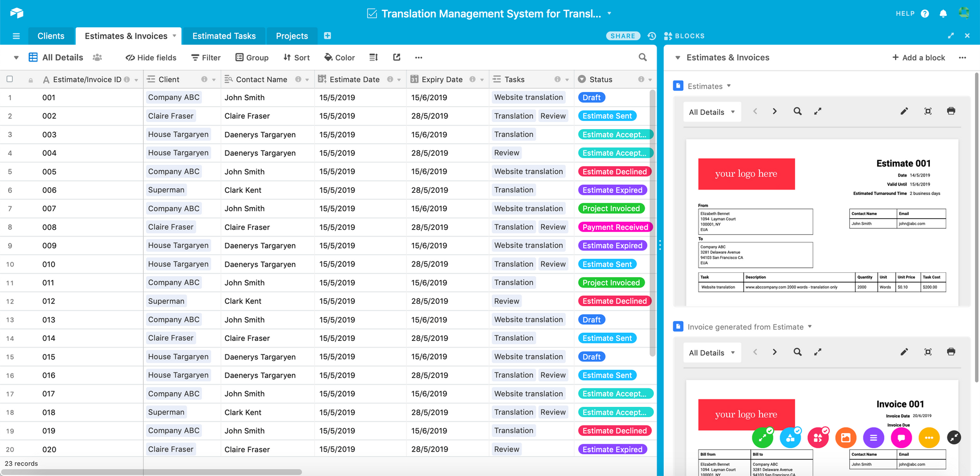The height and width of the screenshot is (476, 980).
Task: Click the add table plus icon
Action: point(327,36)
